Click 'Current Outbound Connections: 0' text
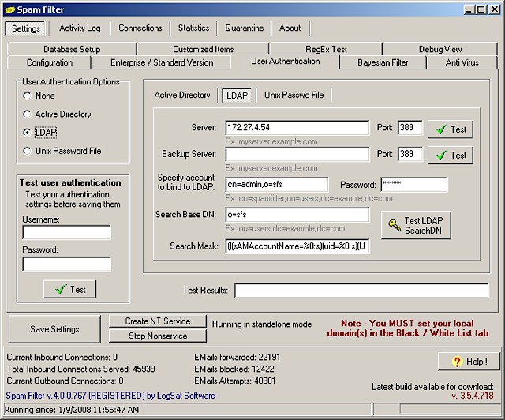Screen dimensions: 505x420 [65, 381]
